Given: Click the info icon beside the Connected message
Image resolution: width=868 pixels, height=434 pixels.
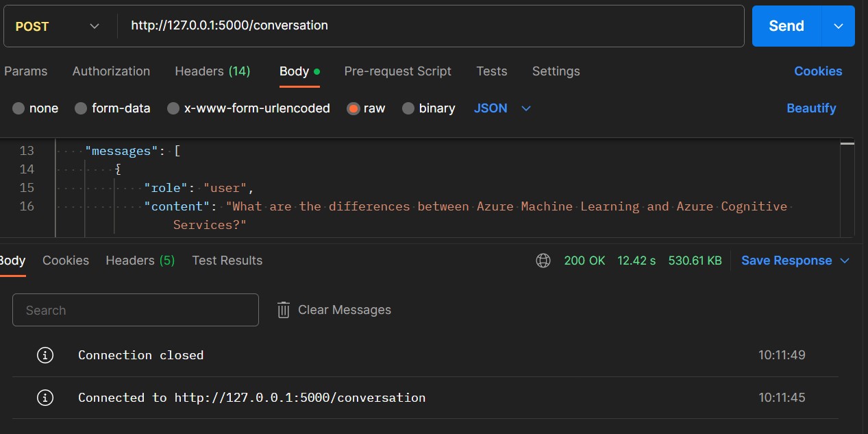Looking at the screenshot, I should click(x=45, y=398).
